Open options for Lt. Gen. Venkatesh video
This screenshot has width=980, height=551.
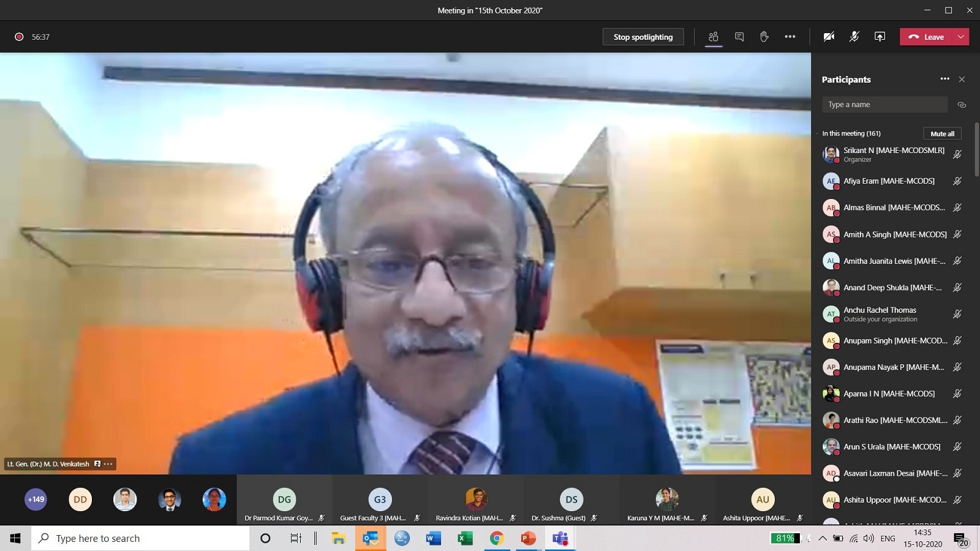click(108, 464)
